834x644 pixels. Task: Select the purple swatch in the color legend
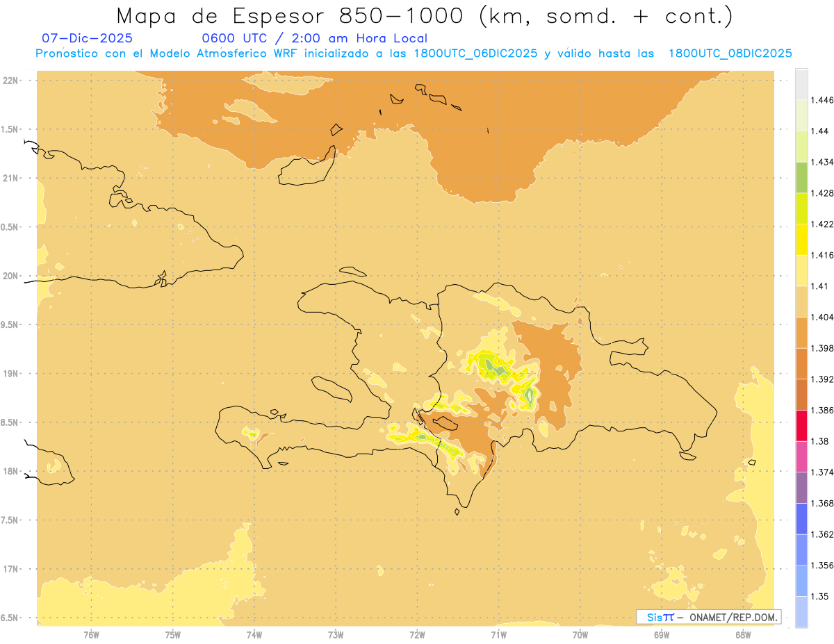(x=801, y=488)
